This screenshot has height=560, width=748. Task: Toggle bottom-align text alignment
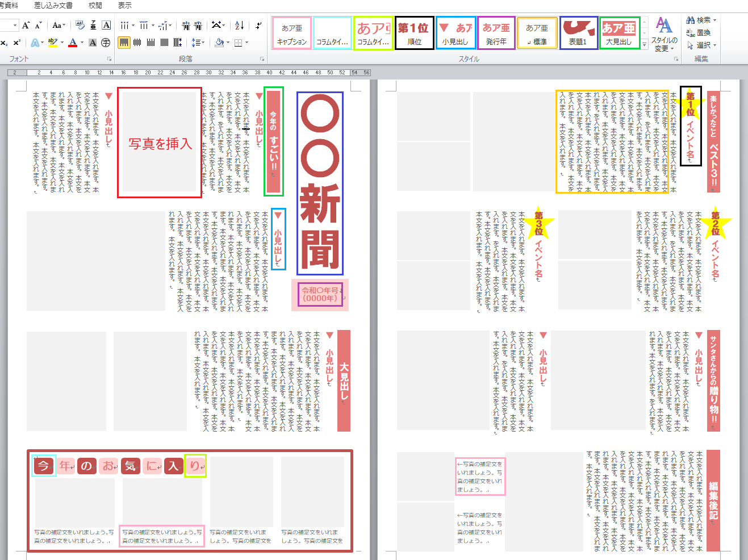click(151, 43)
